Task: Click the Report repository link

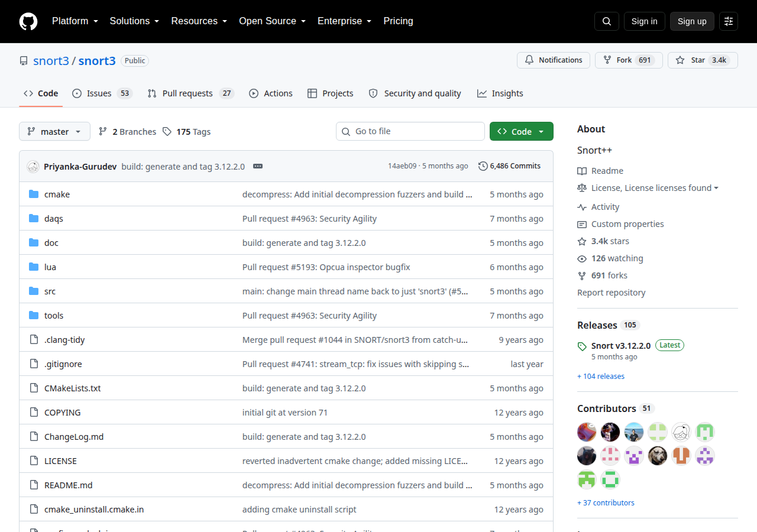Action: [x=612, y=293]
